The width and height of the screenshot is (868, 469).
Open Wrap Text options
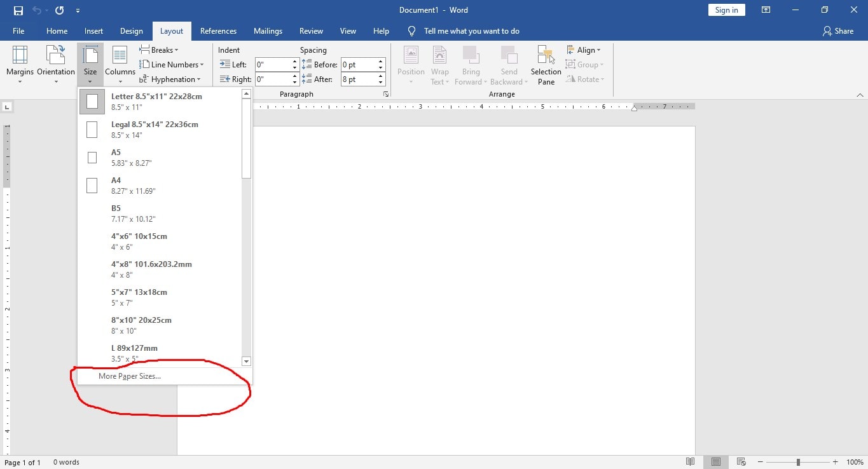click(x=440, y=64)
